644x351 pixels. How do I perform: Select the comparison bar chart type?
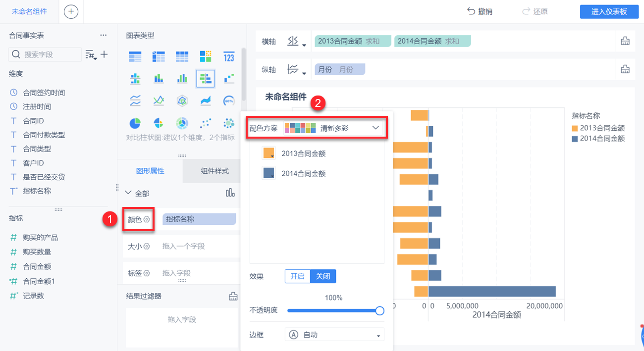click(206, 78)
